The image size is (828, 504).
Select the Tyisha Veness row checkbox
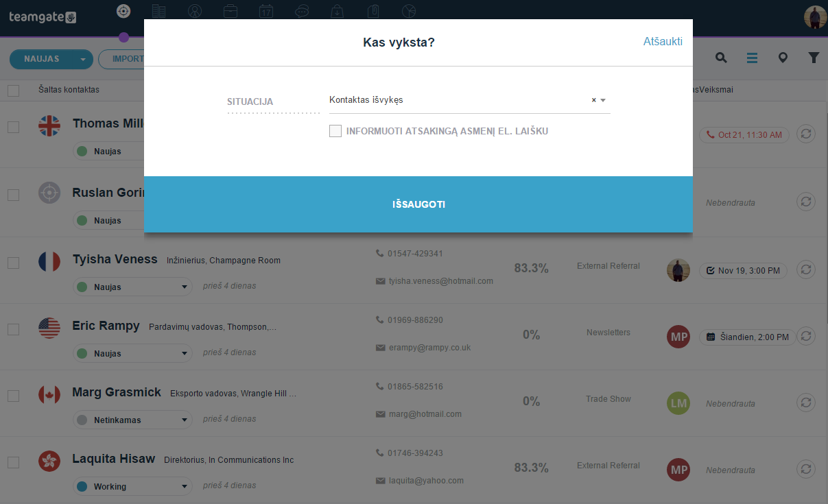pyautogui.click(x=13, y=263)
